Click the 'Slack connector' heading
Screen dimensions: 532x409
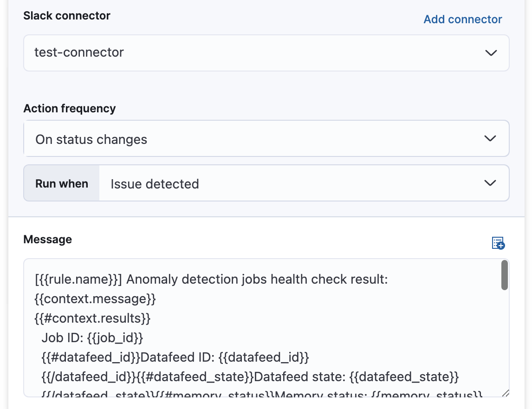pyautogui.click(x=66, y=15)
